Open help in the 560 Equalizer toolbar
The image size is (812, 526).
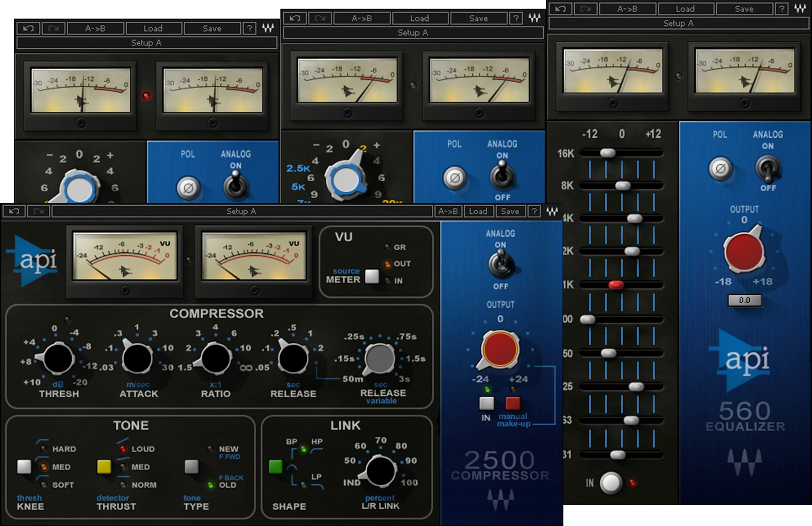782,9
